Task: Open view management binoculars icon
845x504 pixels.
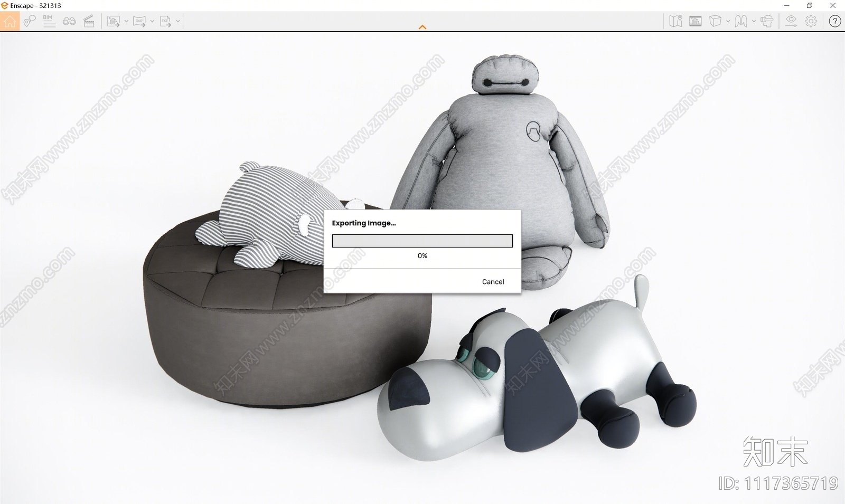Action: coord(69,21)
